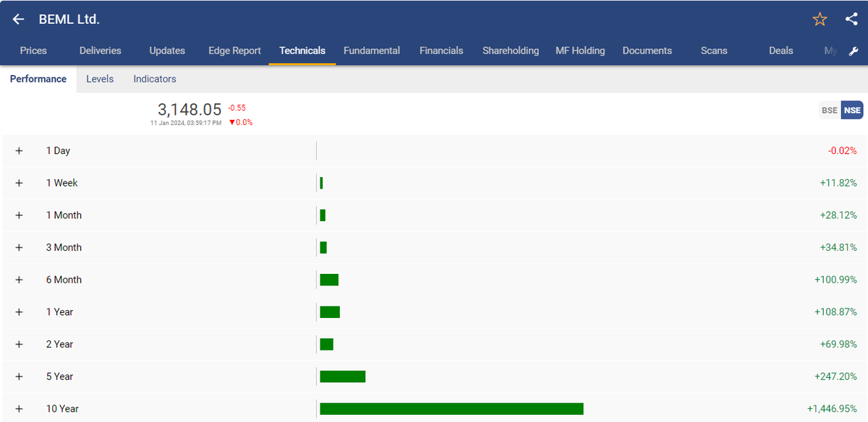This screenshot has height=422, width=868.
Task: Click the 1 Week row label
Action: tap(62, 183)
